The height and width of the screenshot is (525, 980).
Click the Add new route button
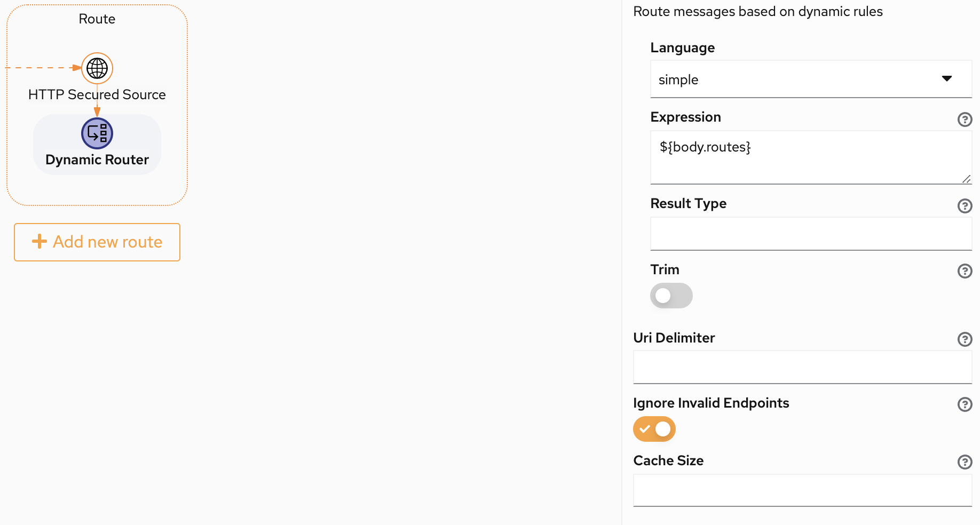click(x=97, y=242)
